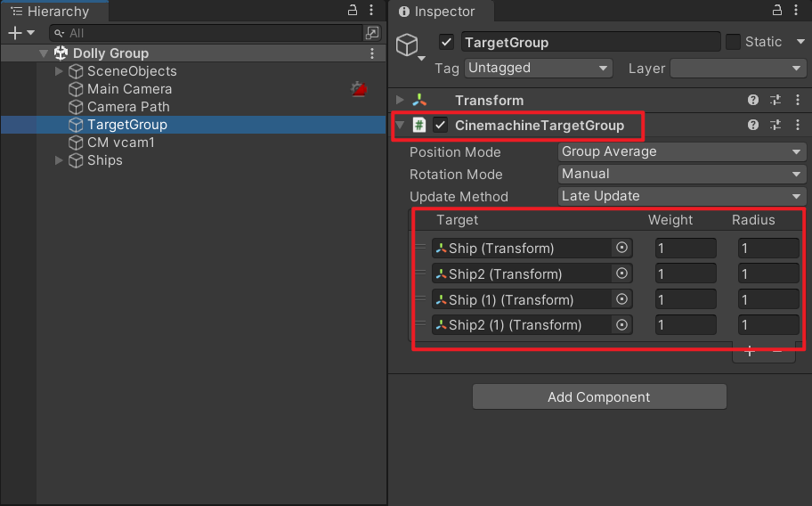
Task: Focus the Hierarchy search field
Action: click(x=206, y=33)
